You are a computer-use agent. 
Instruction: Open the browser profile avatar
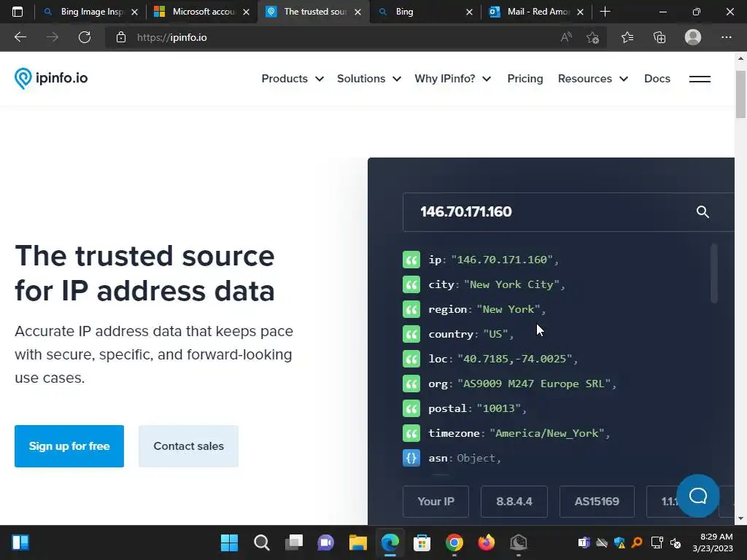[x=693, y=37]
